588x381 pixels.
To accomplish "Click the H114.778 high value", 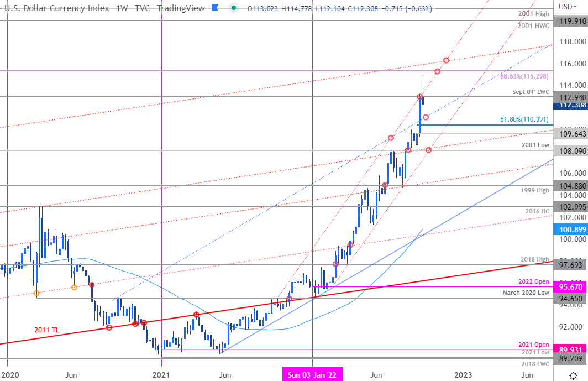I will pyautogui.click(x=296, y=8).
